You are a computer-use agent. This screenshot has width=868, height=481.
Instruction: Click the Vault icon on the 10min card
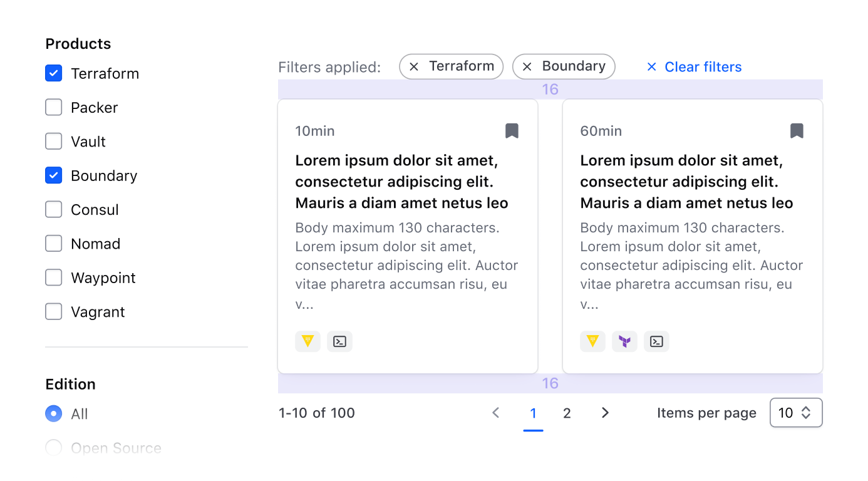click(307, 341)
